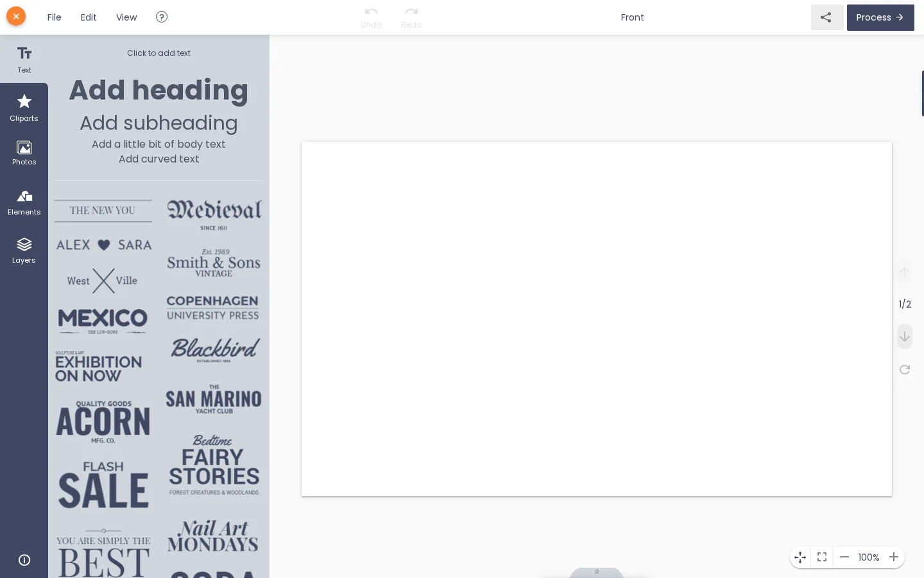Click the rotate/refresh icon beside canvas
This screenshot has width=924, height=578.
905,369
